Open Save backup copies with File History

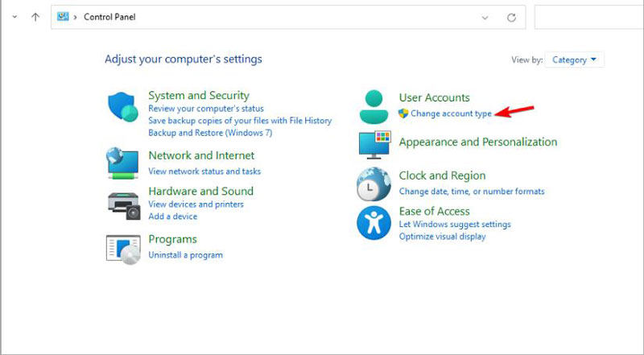240,121
